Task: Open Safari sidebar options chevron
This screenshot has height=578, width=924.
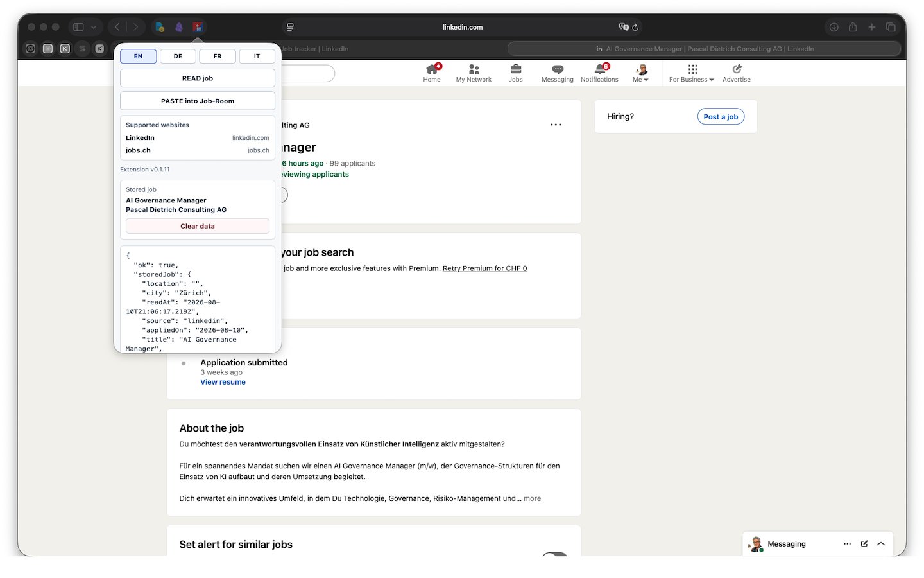Action: (x=94, y=27)
